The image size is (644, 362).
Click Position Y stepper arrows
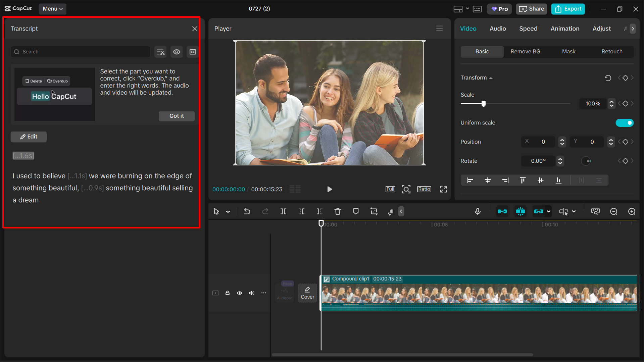coord(611,142)
